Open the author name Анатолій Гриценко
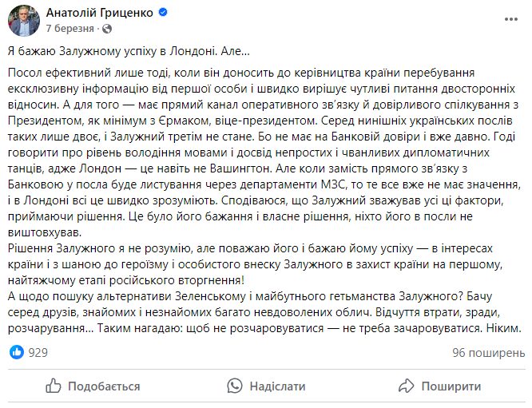Viewport: 532px width, 408px height. pyautogui.click(x=100, y=14)
